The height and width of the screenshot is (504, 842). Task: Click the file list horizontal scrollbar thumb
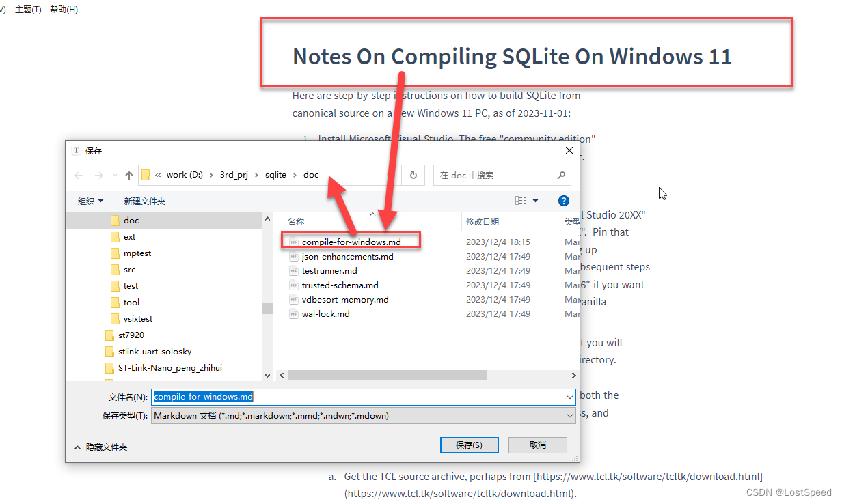point(387,375)
